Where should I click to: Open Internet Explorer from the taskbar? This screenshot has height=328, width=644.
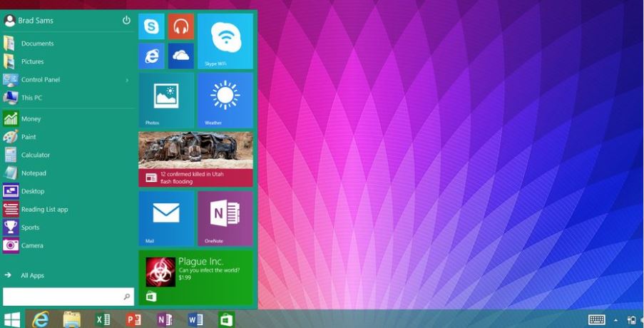click(x=40, y=319)
